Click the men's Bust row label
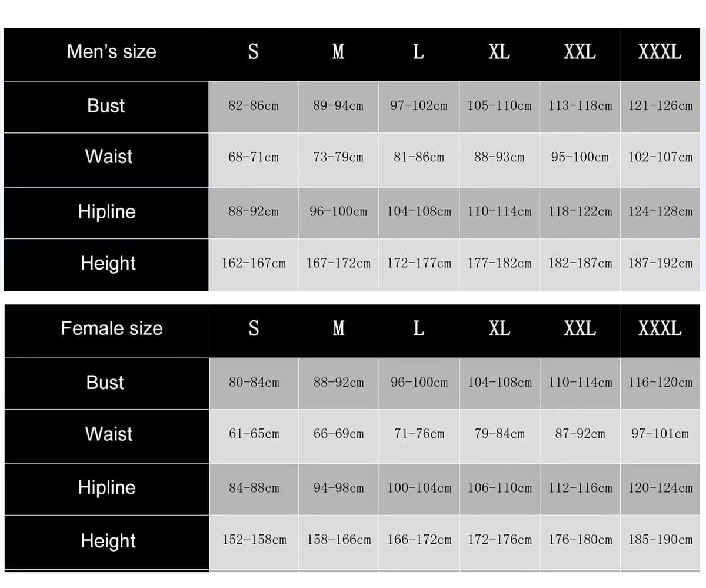 (x=106, y=106)
